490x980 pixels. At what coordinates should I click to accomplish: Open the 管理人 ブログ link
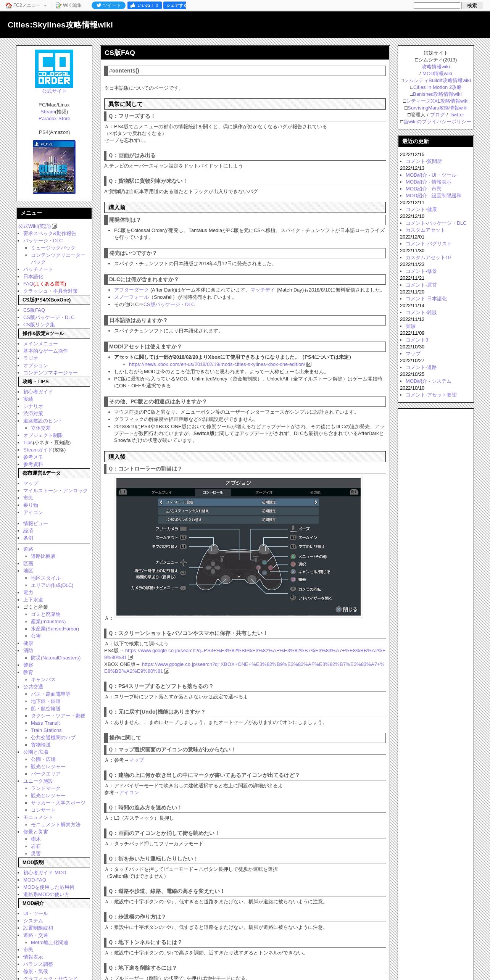click(437, 114)
